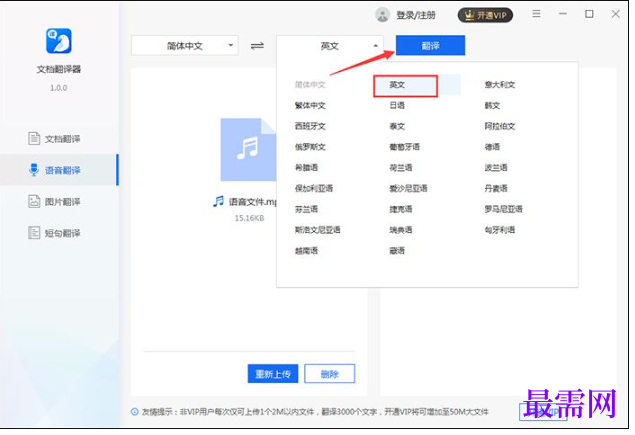The height and width of the screenshot is (435, 635).
Task: Select 保加利亚语 in the list
Action: point(314,188)
